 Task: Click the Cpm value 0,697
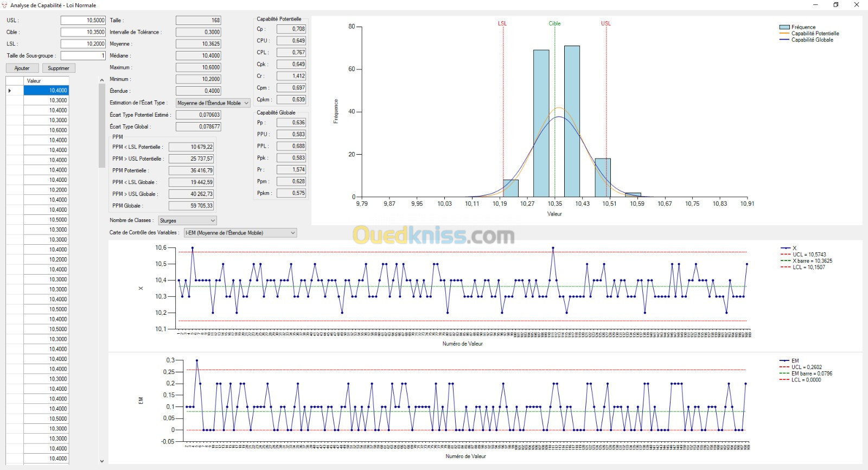[291, 88]
